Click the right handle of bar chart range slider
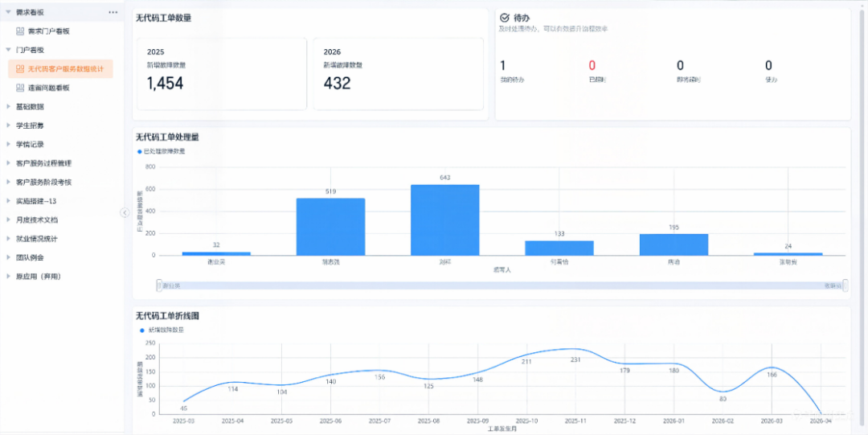This screenshot has width=868, height=435. tap(845, 285)
